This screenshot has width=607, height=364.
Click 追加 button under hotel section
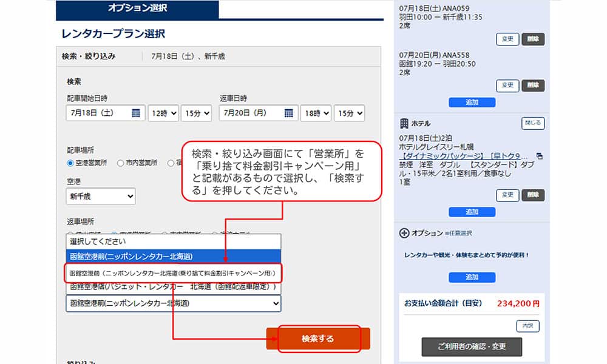coord(472,212)
